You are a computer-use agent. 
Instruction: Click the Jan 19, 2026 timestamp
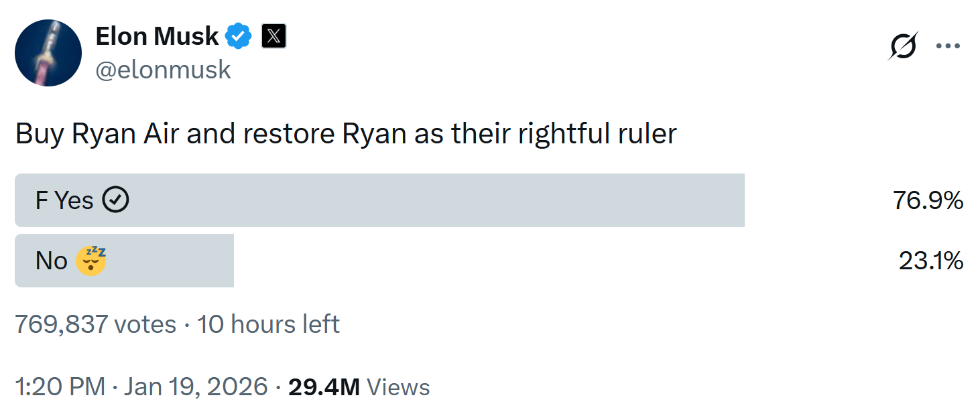click(194, 386)
